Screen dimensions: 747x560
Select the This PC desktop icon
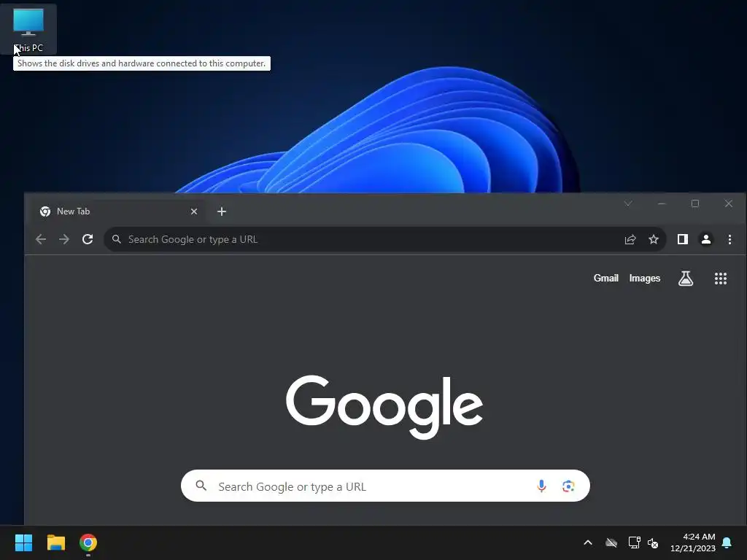[x=28, y=29]
